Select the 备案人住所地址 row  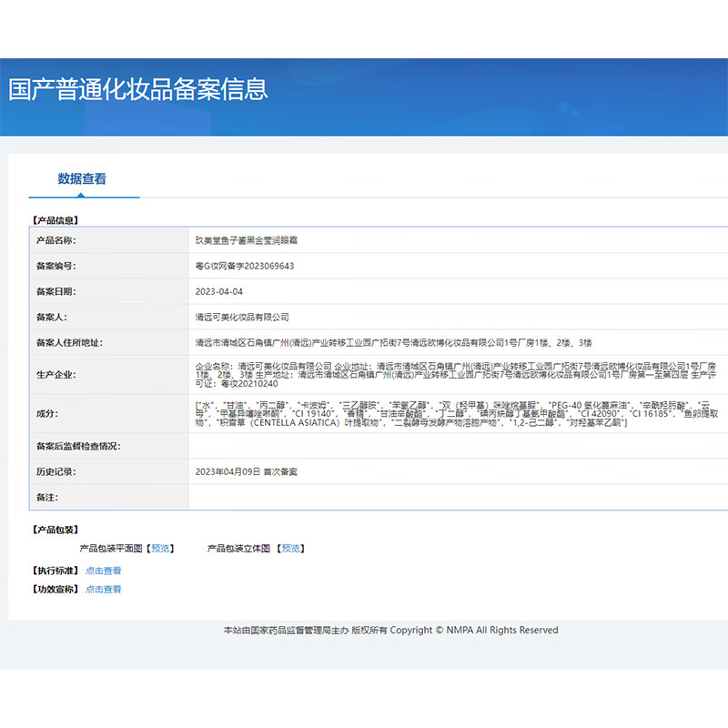(364, 341)
